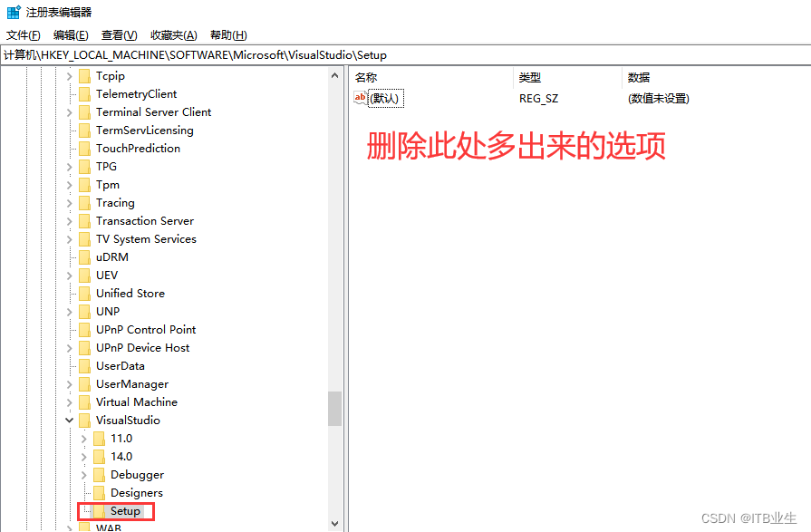Image resolution: width=811 pixels, height=532 pixels.
Task: Click the tree scrollbar down arrow
Action: (x=334, y=524)
